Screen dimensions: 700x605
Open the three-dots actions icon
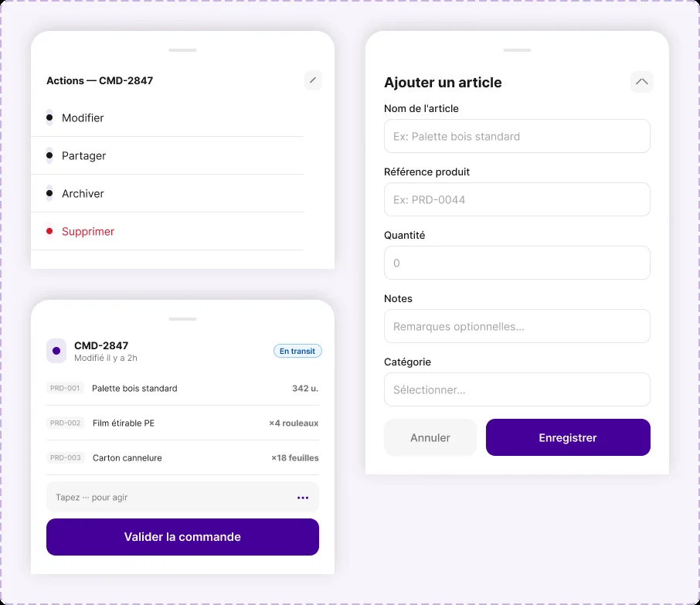click(303, 498)
